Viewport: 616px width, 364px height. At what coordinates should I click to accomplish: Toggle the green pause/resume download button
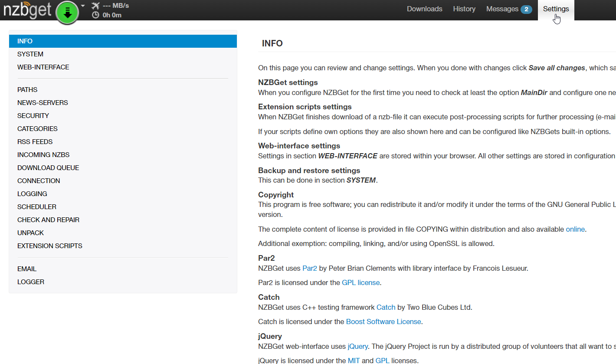point(67,13)
